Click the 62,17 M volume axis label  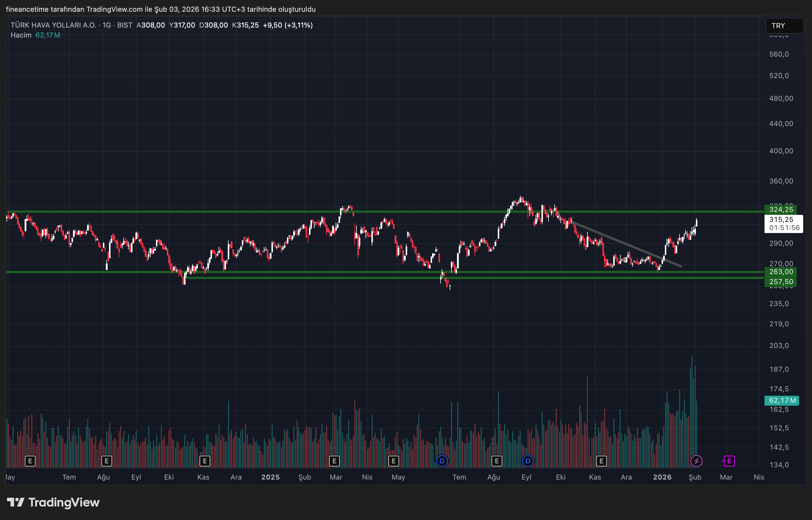click(x=781, y=400)
